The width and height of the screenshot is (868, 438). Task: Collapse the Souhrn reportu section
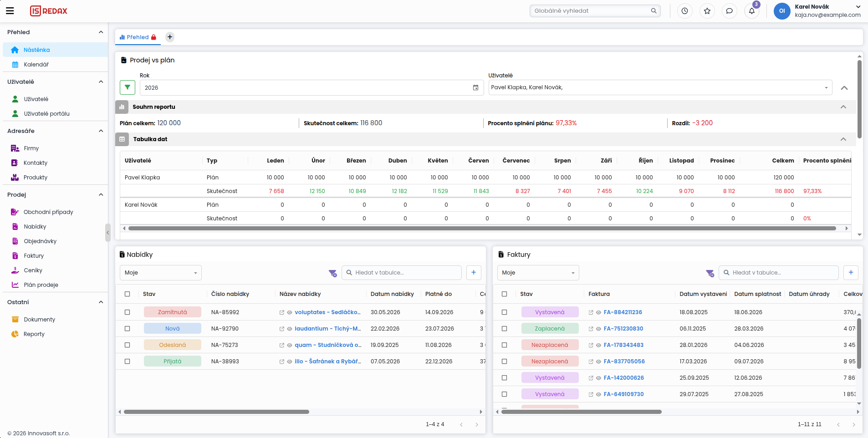(843, 107)
